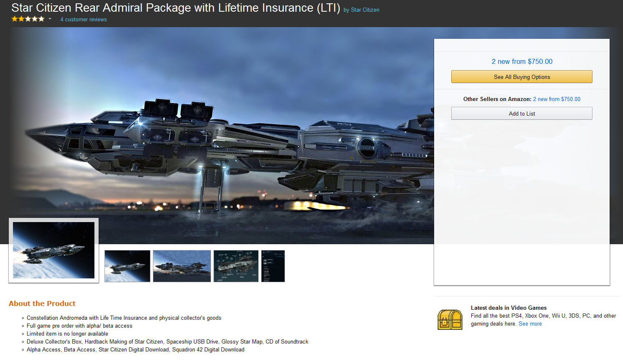The height and width of the screenshot is (364, 623).
Task: Expand the rating breakdown dropdown arrow
Action: pyautogui.click(x=50, y=19)
